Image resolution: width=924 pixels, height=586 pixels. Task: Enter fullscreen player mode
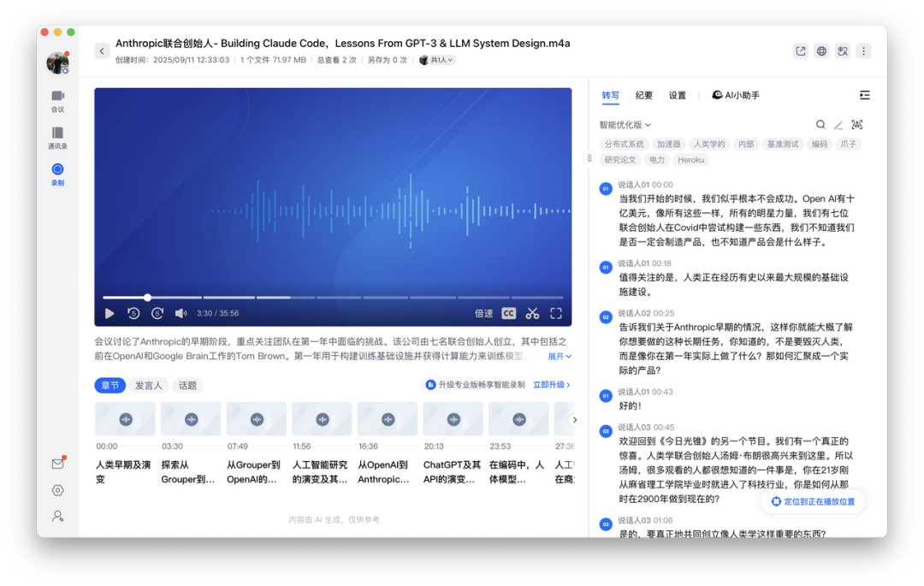(x=556, y=313)
